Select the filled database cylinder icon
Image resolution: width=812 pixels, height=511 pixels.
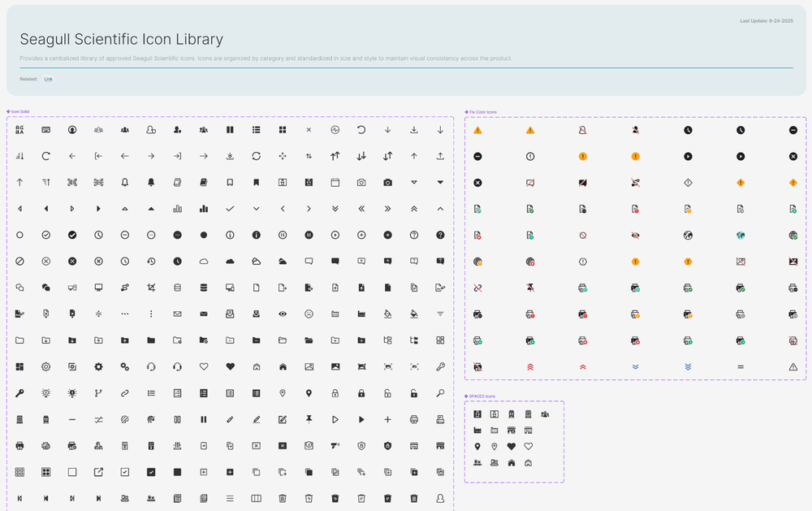point(204,288)
